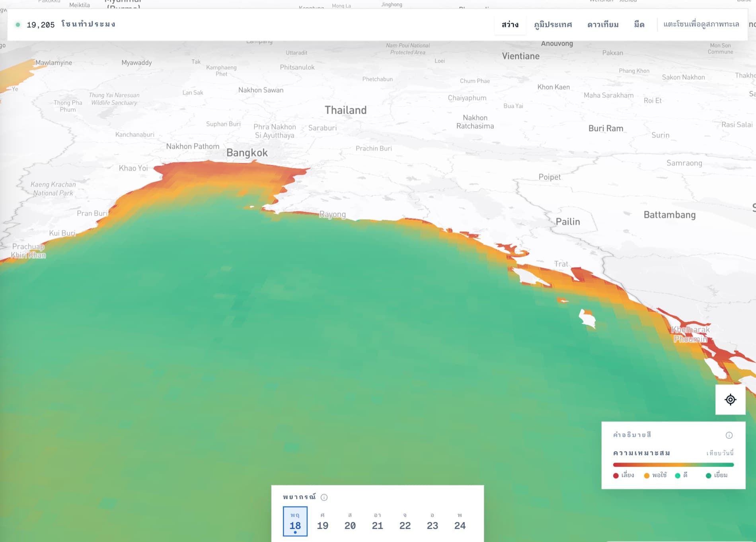Screen dimensions: 756x542
Task: Click the 19,205 fishing zones counter
Action: [x=71, y=25]
